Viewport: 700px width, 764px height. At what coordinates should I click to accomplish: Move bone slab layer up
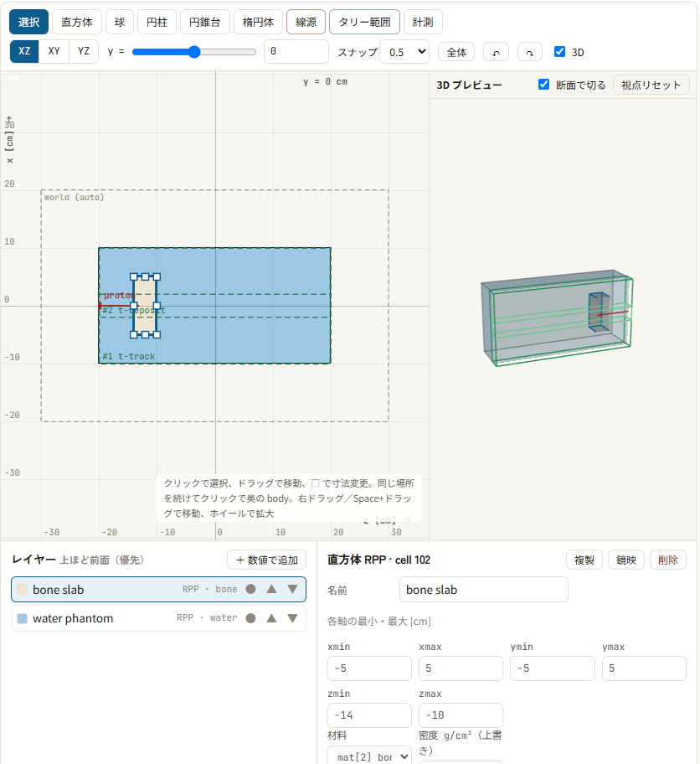coord(272,589)
